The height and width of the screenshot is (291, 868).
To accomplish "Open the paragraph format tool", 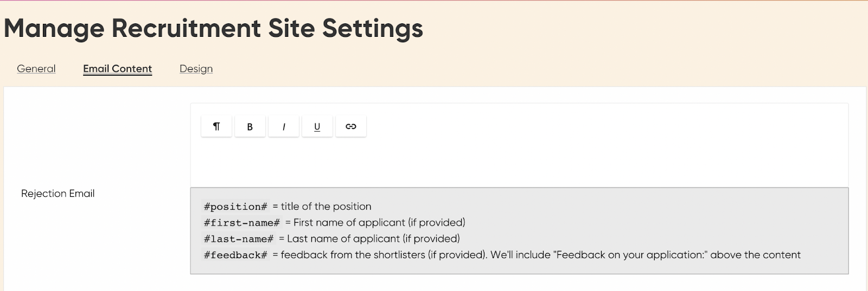I will pos(216,126).
